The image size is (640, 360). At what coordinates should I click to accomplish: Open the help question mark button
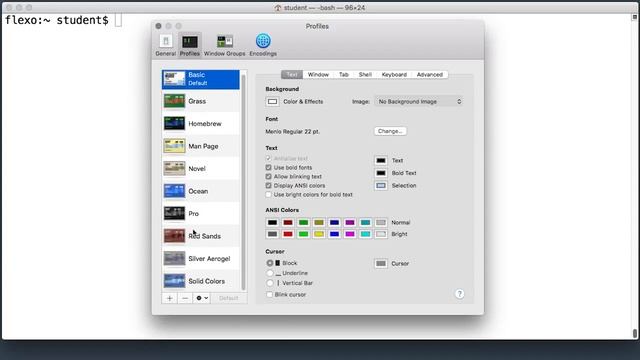click(459, 294)
